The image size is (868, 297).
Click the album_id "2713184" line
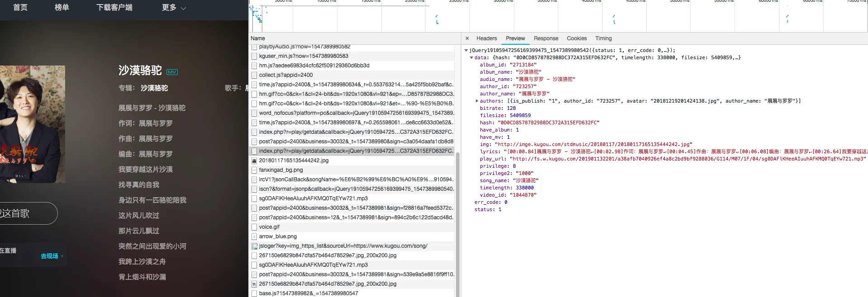[508, 65]
